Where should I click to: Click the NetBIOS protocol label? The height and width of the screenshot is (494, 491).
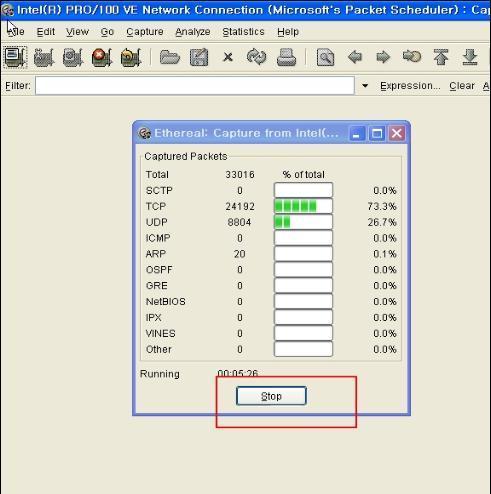[166, 301]
